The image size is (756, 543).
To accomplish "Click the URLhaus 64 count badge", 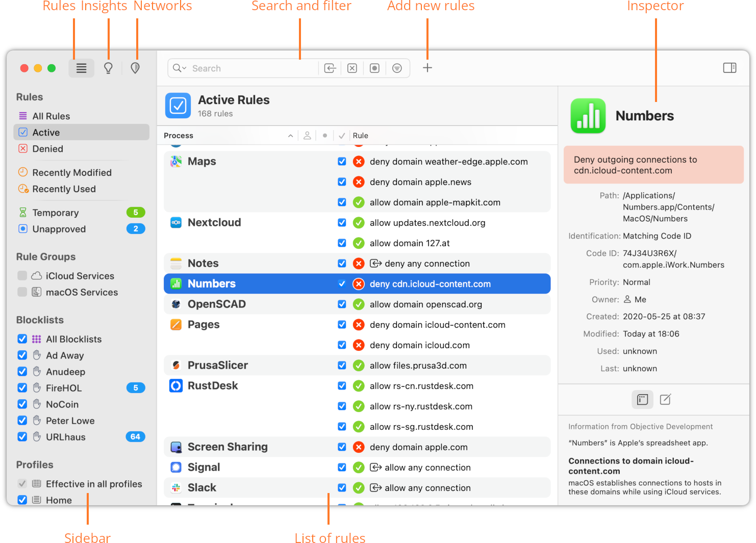I will (135, 437).
